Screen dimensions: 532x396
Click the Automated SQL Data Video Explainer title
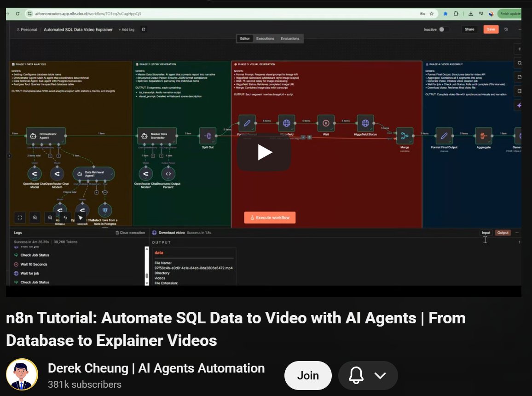[x=78, y=29]
